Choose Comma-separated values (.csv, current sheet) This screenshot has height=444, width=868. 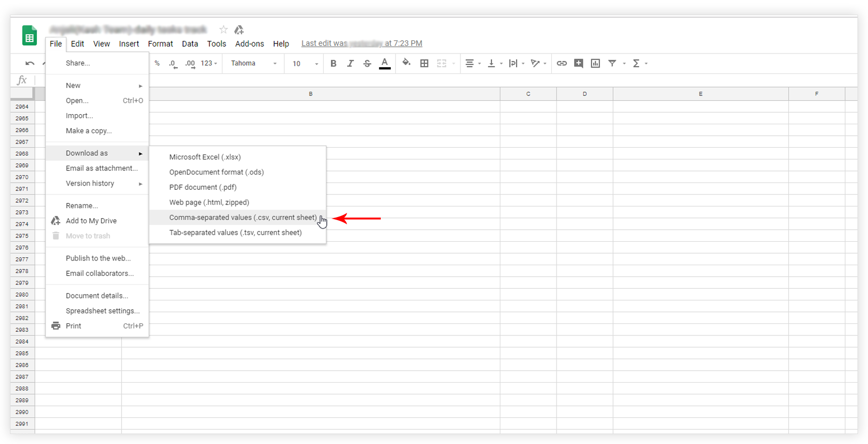coord(243,218)
